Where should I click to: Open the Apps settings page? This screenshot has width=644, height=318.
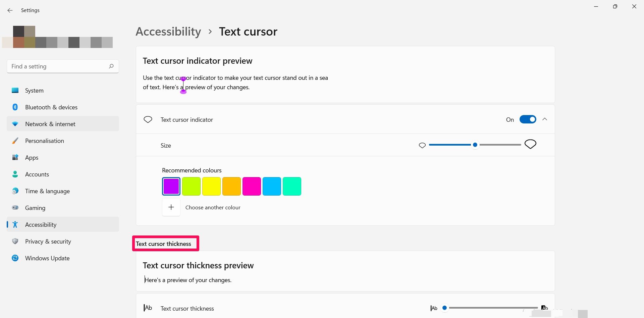32,157
